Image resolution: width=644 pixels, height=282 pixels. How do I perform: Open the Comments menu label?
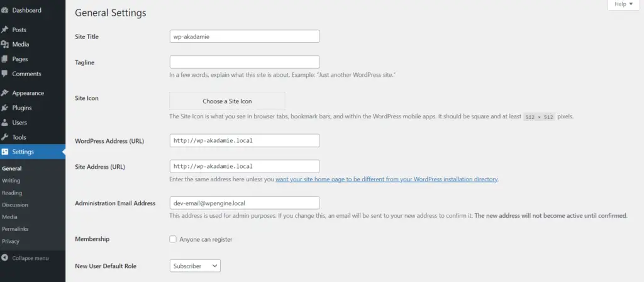[x=26, y=74]
